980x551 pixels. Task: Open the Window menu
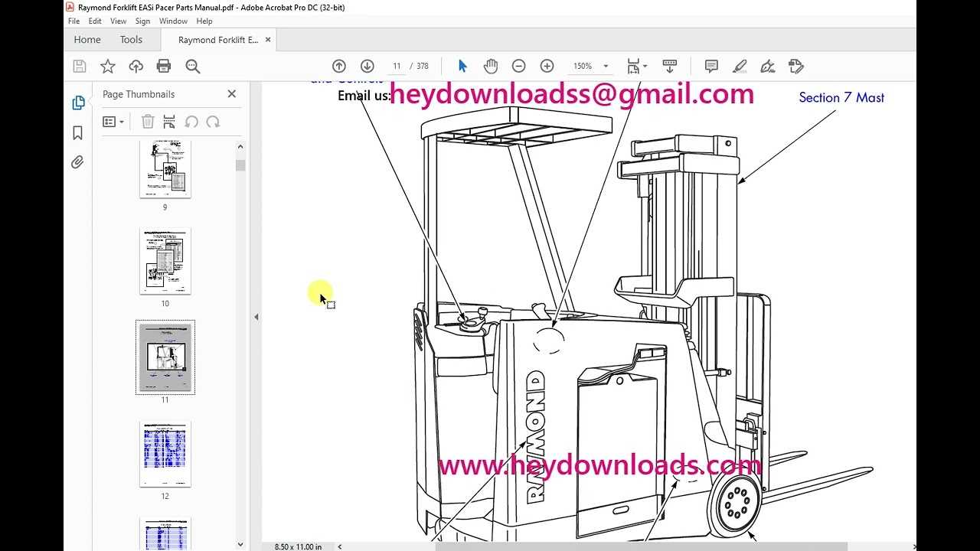[x=173, y=21]
